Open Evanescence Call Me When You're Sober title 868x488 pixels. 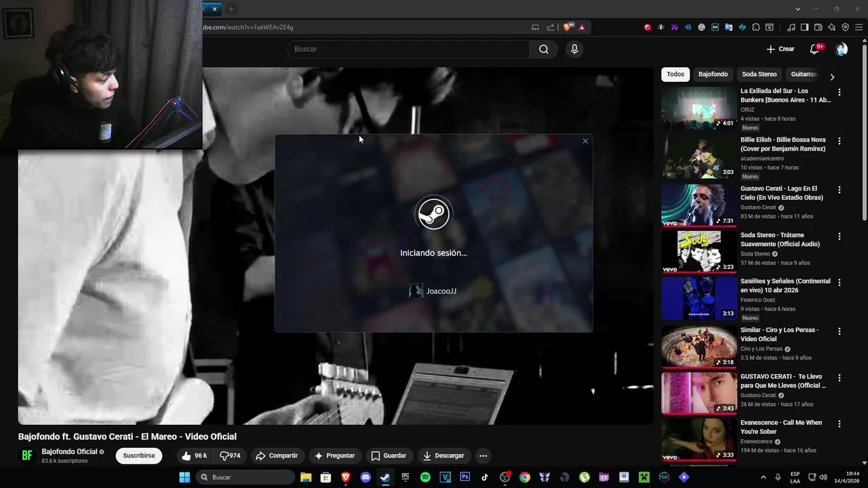pos(781,427)
